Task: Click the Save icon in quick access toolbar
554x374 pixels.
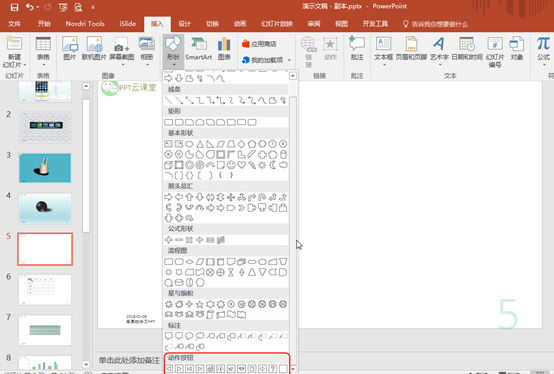Action: coord(14,7)
